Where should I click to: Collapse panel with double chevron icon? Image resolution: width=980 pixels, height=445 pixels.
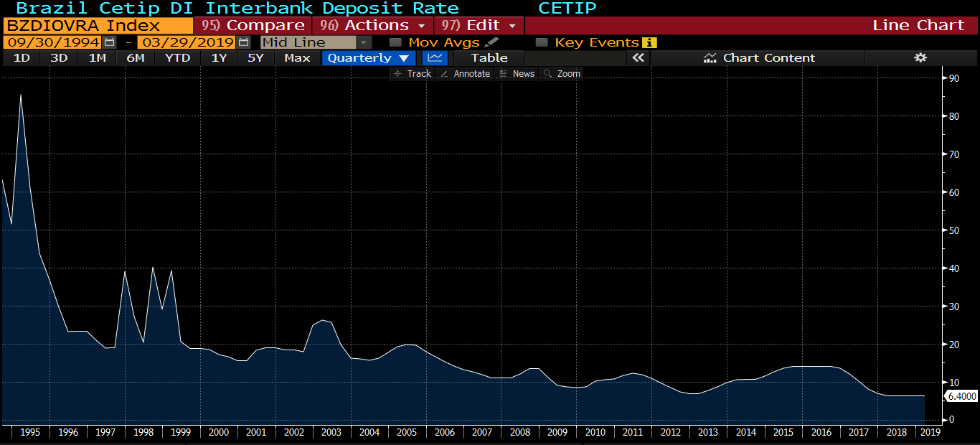pyautogui.click(x=637, y=58)
